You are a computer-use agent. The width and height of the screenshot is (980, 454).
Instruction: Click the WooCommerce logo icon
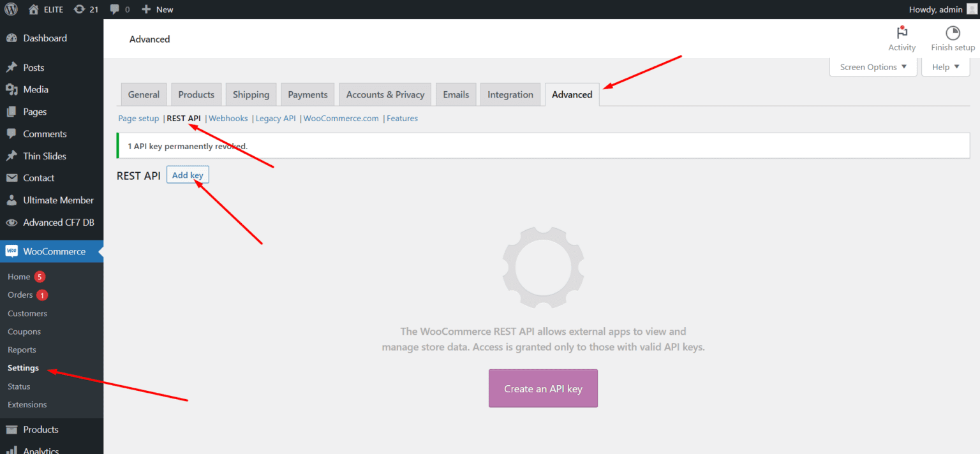click(x=11, y=251)
